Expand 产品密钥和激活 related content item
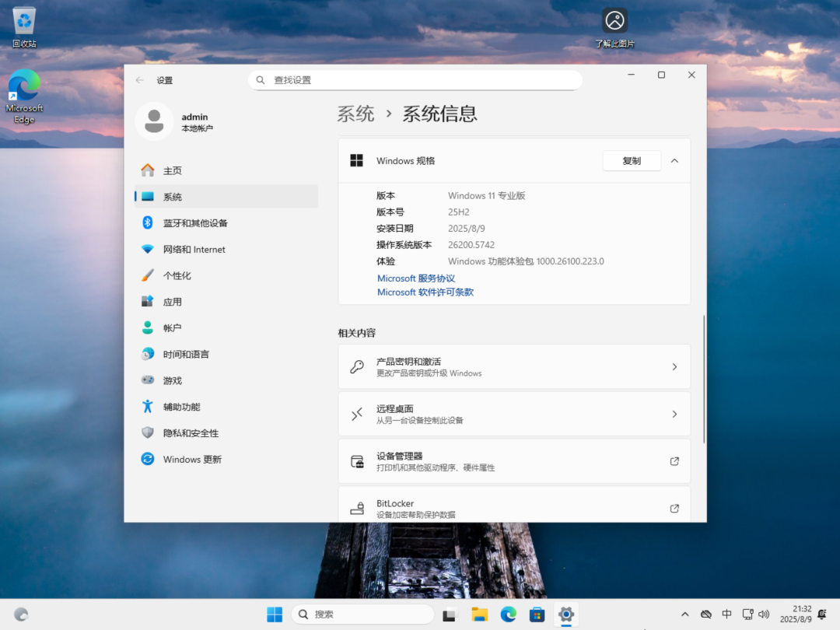The width and height of the screenshot is (840, 630). click(x=513, y=366)
